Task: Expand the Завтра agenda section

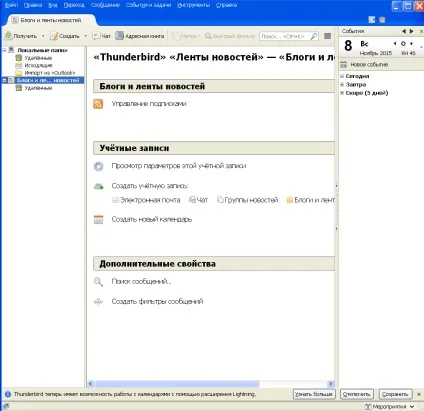Action: point(342,85)
